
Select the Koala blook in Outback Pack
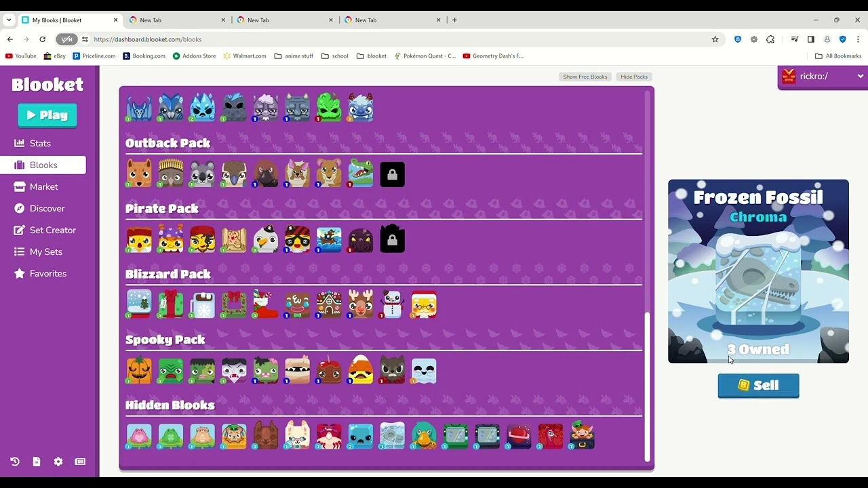(x=202, y=174)
